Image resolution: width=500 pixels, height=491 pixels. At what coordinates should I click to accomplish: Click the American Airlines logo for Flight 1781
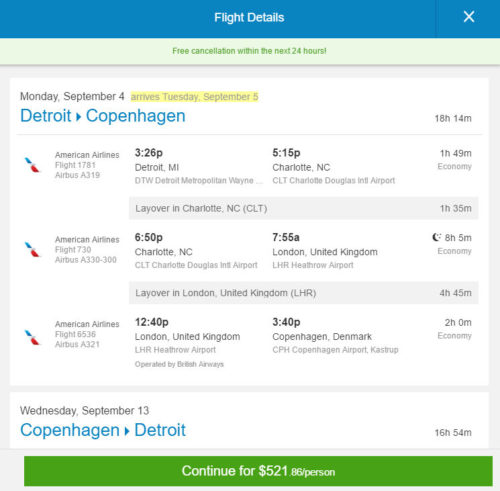(x=32, y=165)
